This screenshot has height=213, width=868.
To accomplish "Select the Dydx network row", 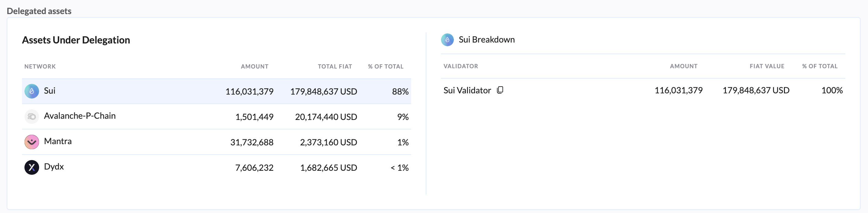I will pyautogui.click(x=216, y=167).
